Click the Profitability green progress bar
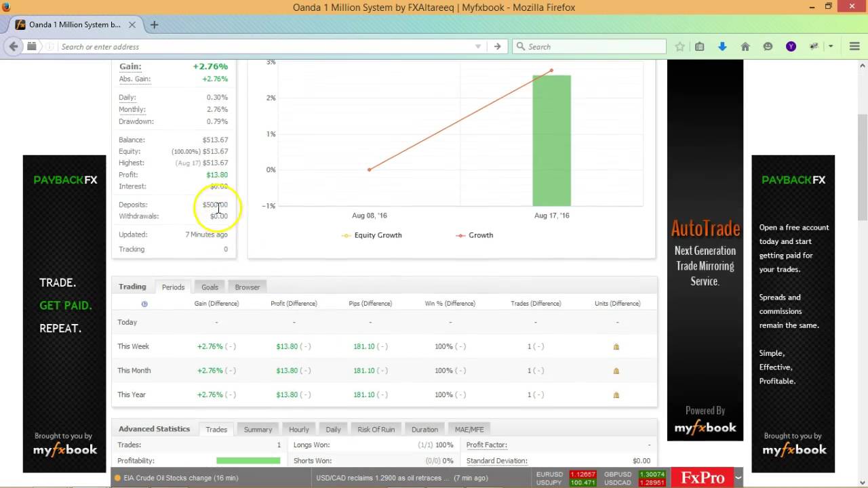 [248, 461]
